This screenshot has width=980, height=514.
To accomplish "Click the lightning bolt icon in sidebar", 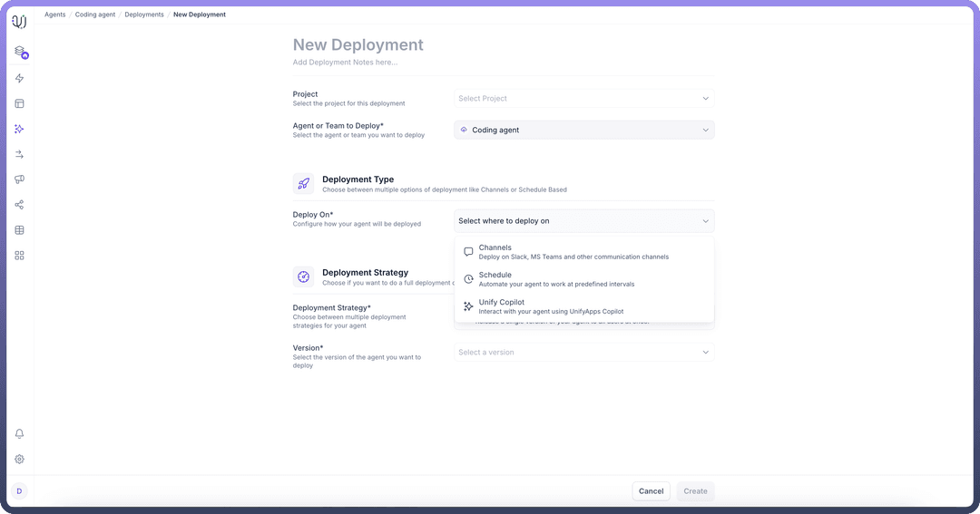I will [x=19, y=79].
